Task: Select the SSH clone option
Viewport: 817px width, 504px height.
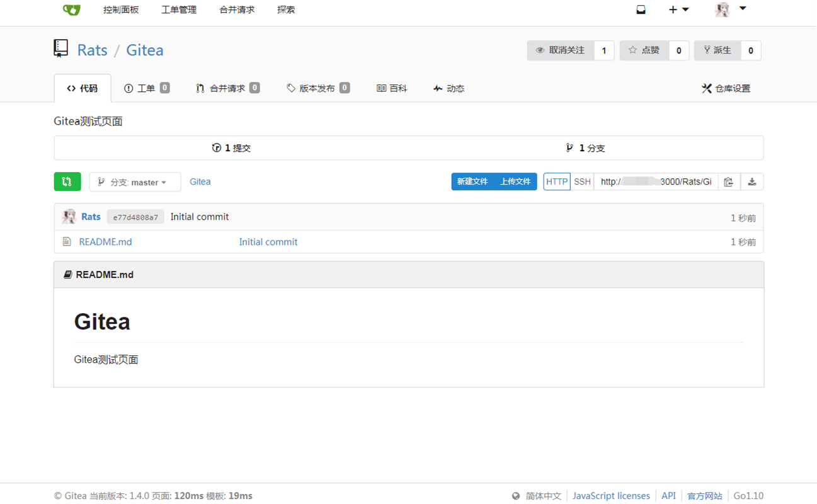Action: 582,181
